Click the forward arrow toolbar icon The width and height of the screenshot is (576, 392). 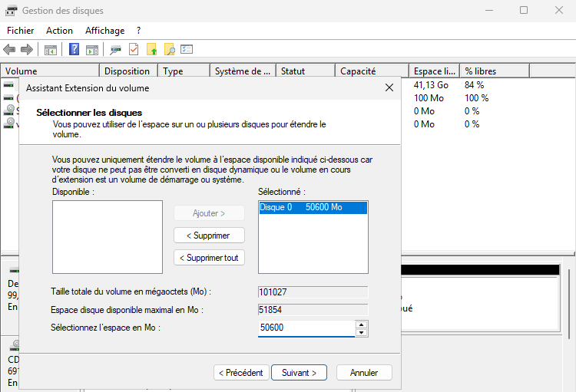click(x=26, y=50)
